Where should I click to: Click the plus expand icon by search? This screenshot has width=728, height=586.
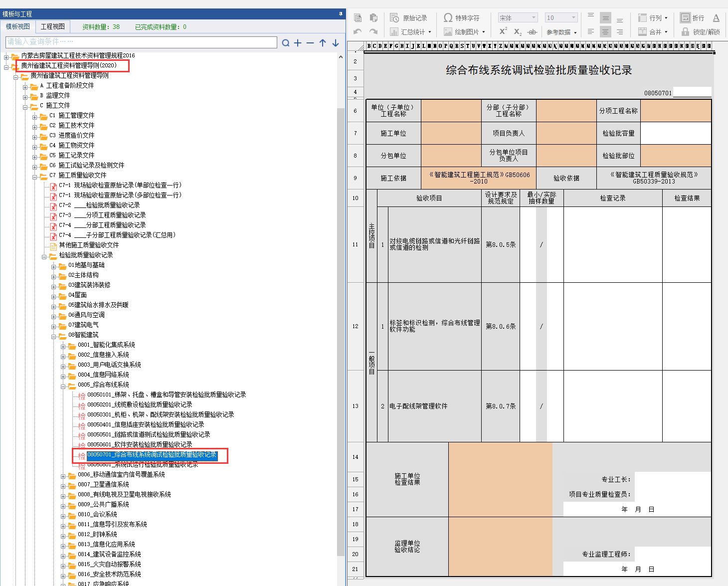click(x=298, y=43)
